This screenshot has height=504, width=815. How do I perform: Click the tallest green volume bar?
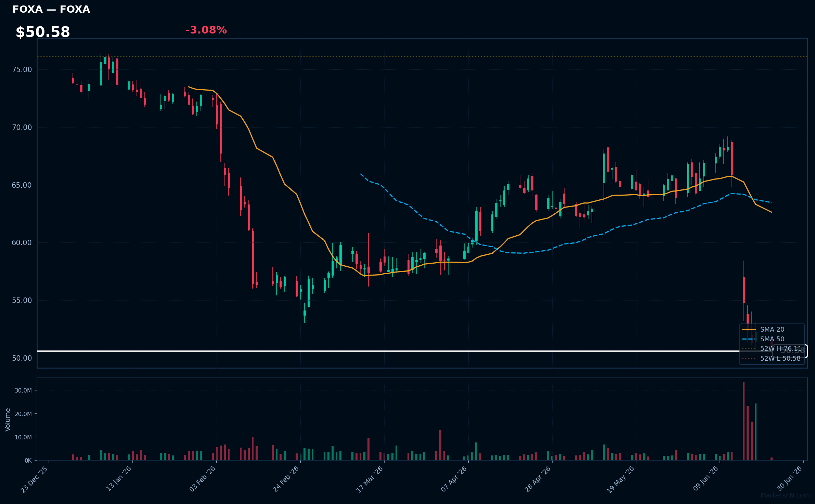click(755, 432)
